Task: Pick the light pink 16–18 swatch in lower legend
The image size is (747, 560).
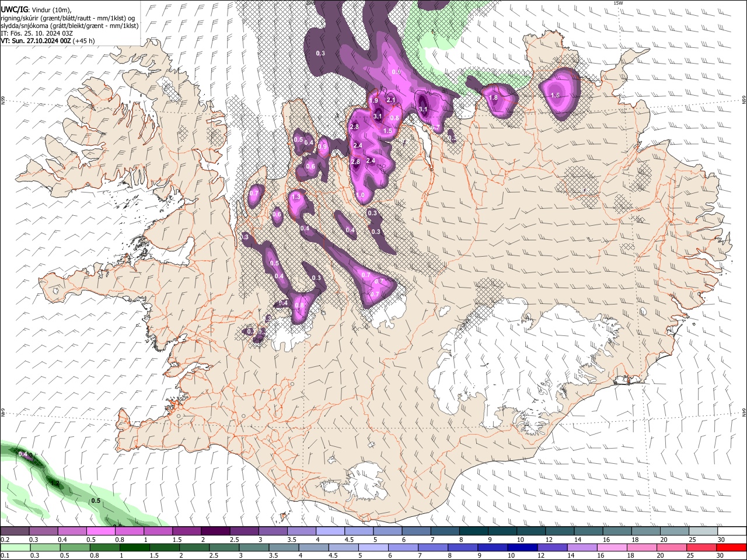Action: click(x=612, y=548)
